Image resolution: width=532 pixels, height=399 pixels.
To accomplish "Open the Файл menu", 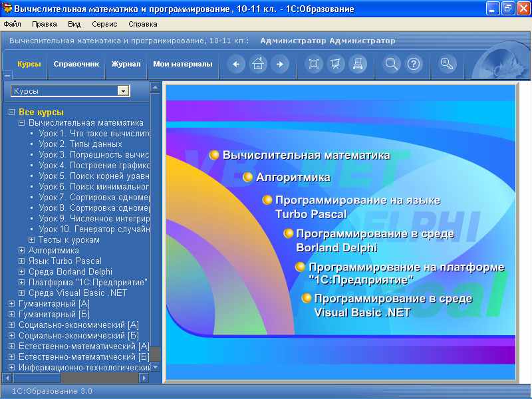I will (x=12, y=24).
